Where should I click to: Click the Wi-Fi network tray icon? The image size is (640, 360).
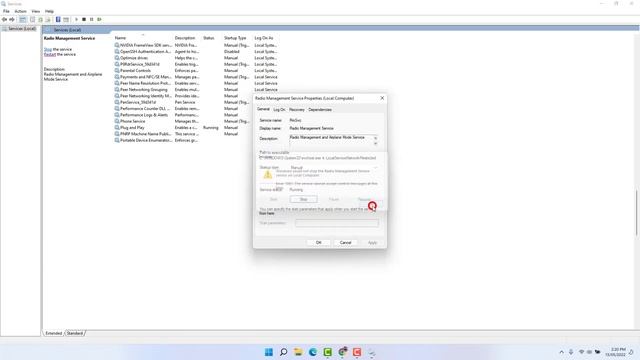(x=581, y=352)
